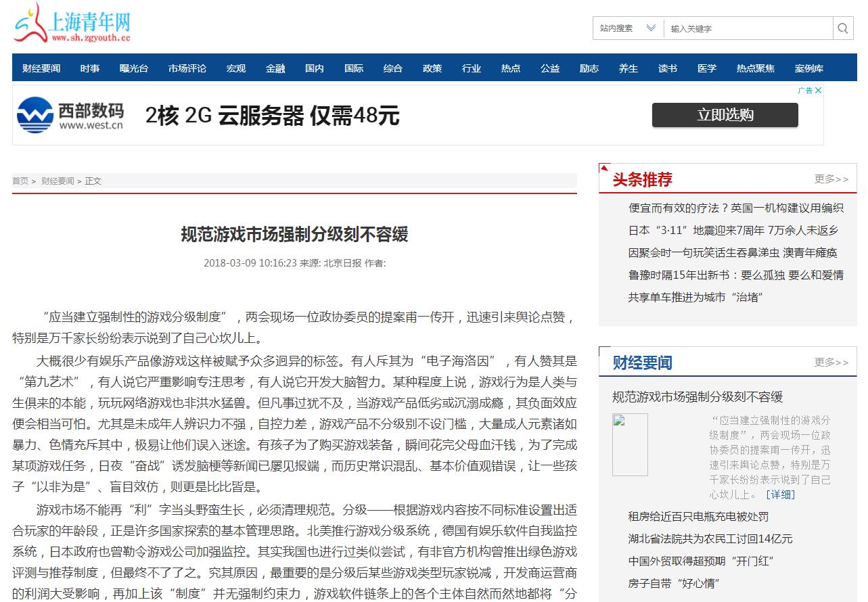Open the 案例库 nav item
The width and height of the screenshot is (868, 602).
809,68
